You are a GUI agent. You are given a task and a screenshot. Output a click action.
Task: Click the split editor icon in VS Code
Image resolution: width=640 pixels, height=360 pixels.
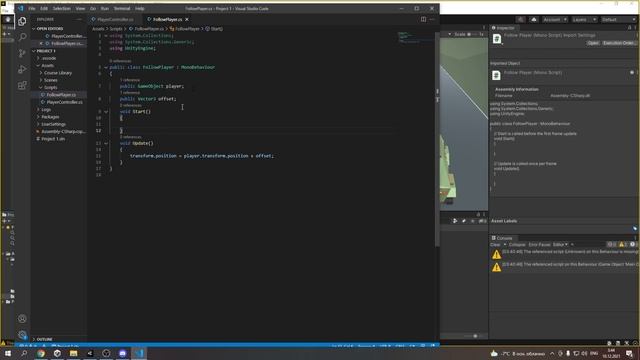(x=423, y=19)
